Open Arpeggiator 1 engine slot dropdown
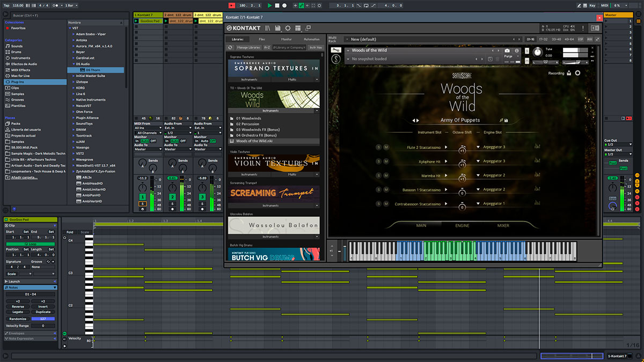644x362 pixels. tap(478, 203)
